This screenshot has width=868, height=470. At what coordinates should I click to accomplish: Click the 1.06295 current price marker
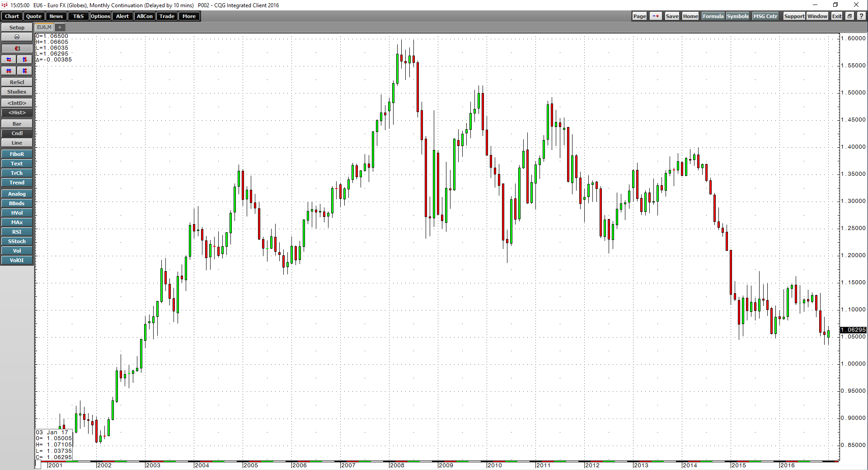[853, 330]
